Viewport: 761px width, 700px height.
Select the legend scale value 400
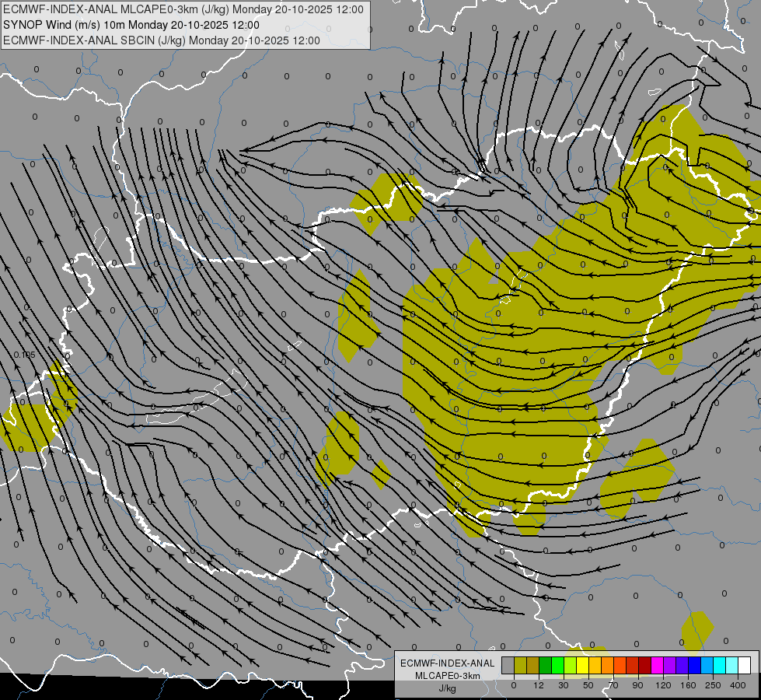(738, 685)
